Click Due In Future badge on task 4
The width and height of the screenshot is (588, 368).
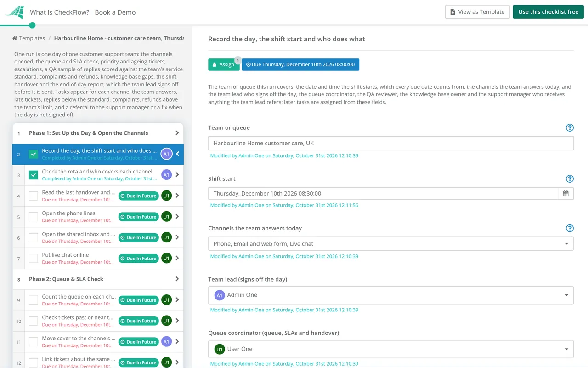[x=138, y=196]
